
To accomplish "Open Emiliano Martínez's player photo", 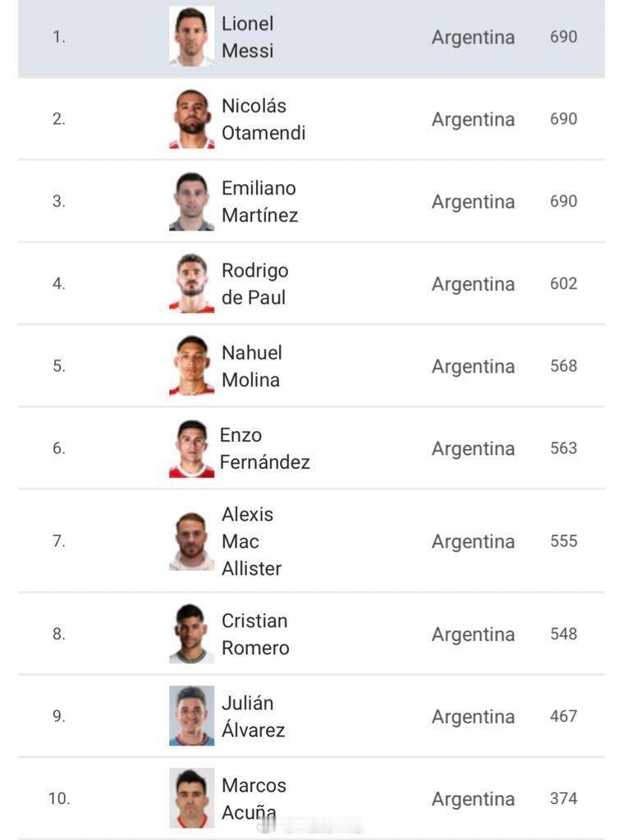I will tap(192, 201).
